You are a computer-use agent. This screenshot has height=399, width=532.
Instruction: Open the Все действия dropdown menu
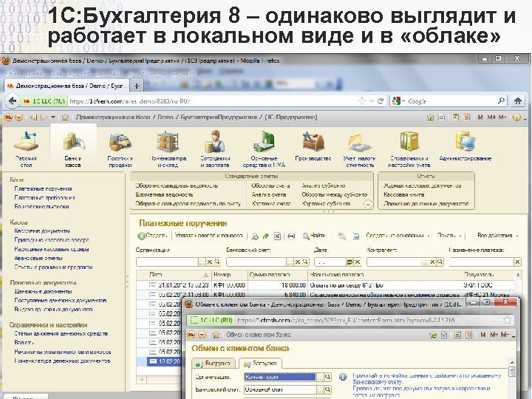tap(497, 236)
